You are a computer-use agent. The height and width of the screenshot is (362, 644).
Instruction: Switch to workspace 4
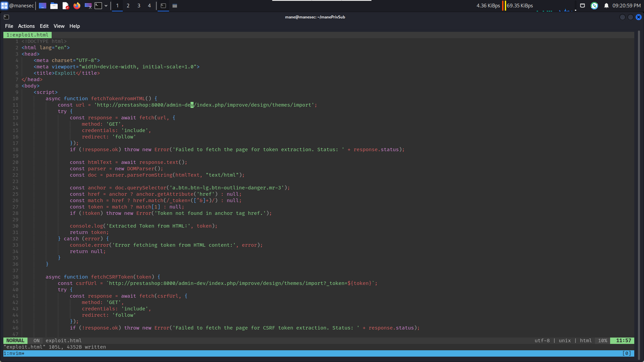(150, 6)
